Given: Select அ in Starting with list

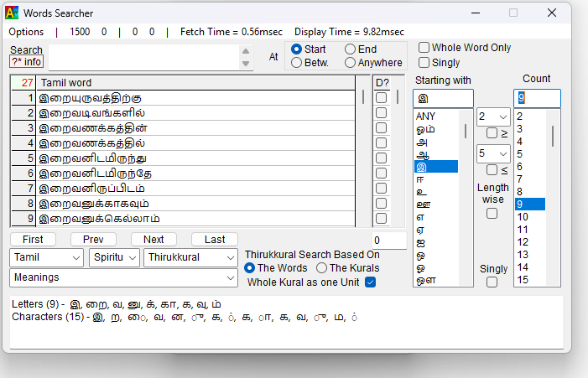Looking at the screenshot, I should coord(436,142).
